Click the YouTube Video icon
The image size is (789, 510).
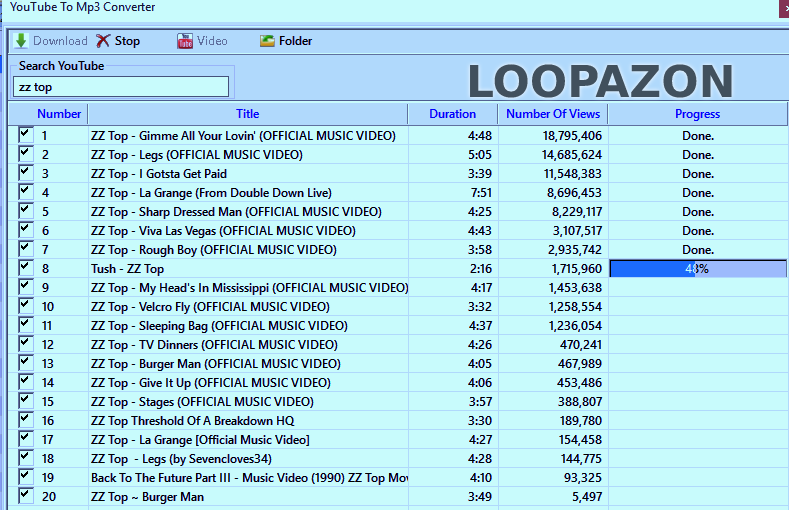pyautogui.click(x=185, y=41)
